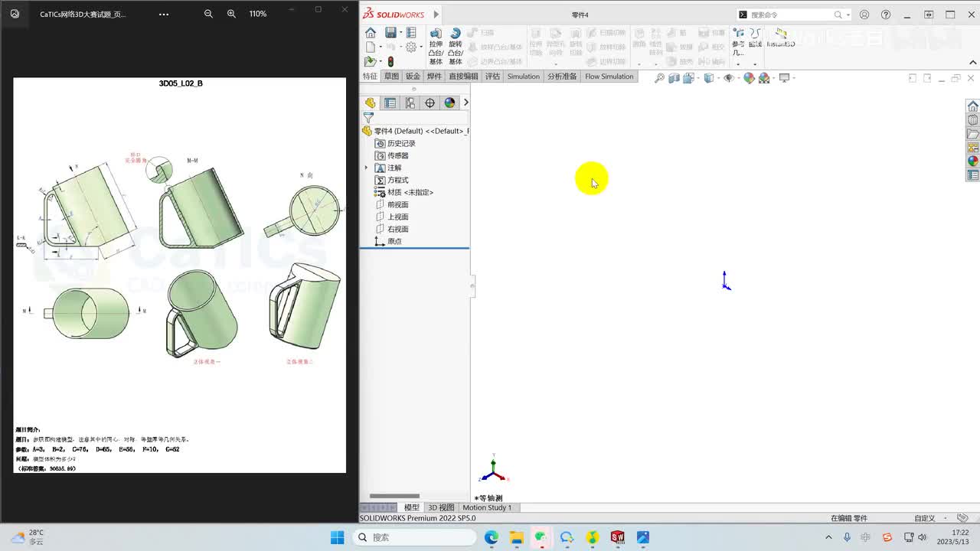The height and width of the screenshot is (551, 980).
Task: Open the SolidWorks Help question mark icon
Action: (x=886, y=15)
